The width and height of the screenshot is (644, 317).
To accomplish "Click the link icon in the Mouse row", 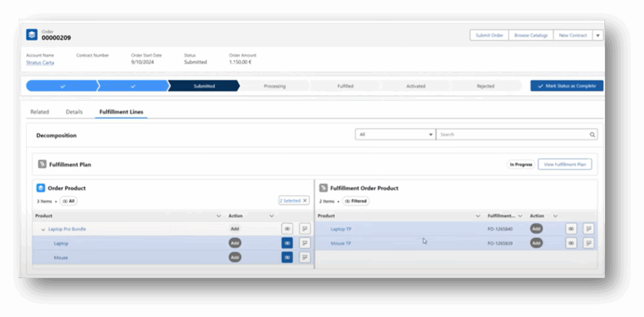I will 287,257.
